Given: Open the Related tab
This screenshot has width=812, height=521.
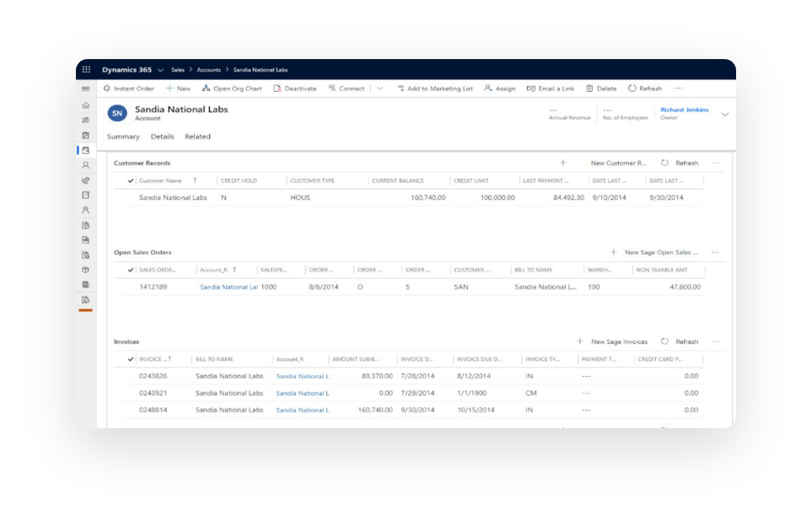Looking at the screenshot, I should click(198, 137).
